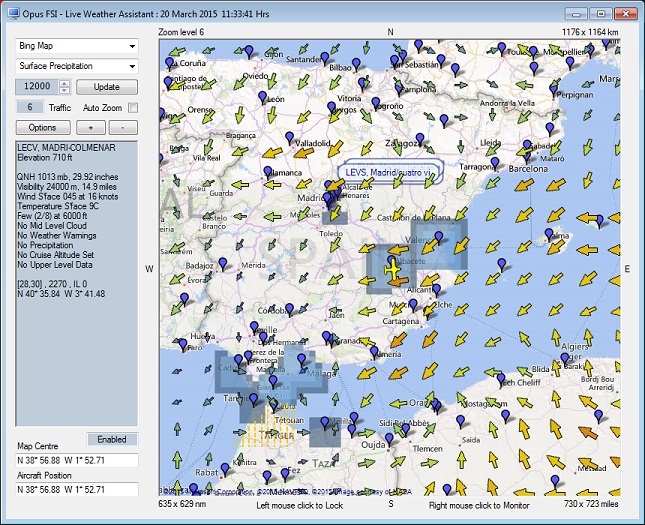645x525 pixels.
Task: Decrease the 12000 altitude spinner value
Action: coord(65,90)
